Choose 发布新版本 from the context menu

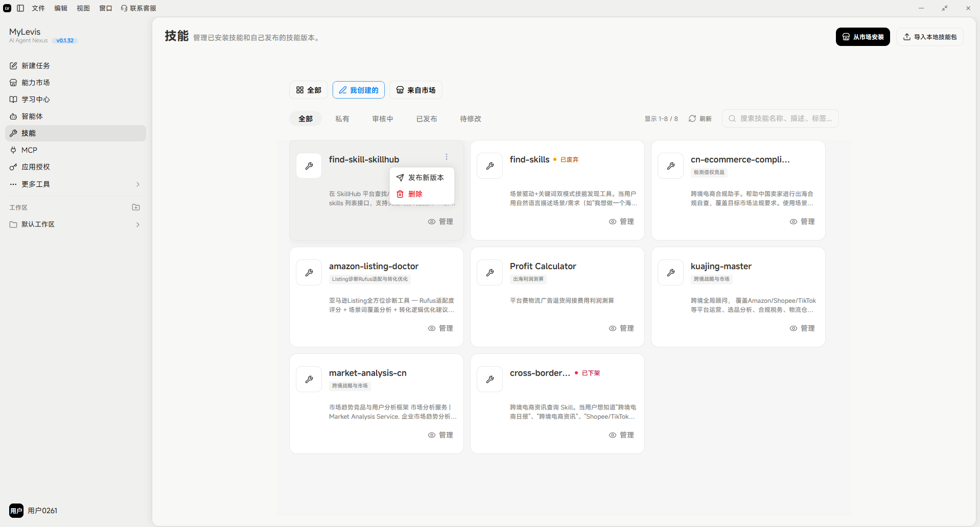point(422,178)
